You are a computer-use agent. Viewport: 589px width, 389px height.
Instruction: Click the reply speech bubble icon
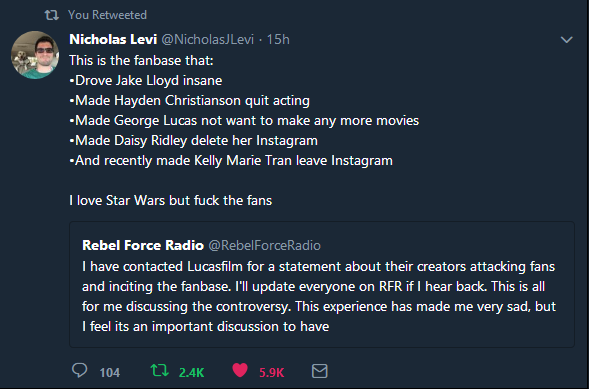[79, 370]
